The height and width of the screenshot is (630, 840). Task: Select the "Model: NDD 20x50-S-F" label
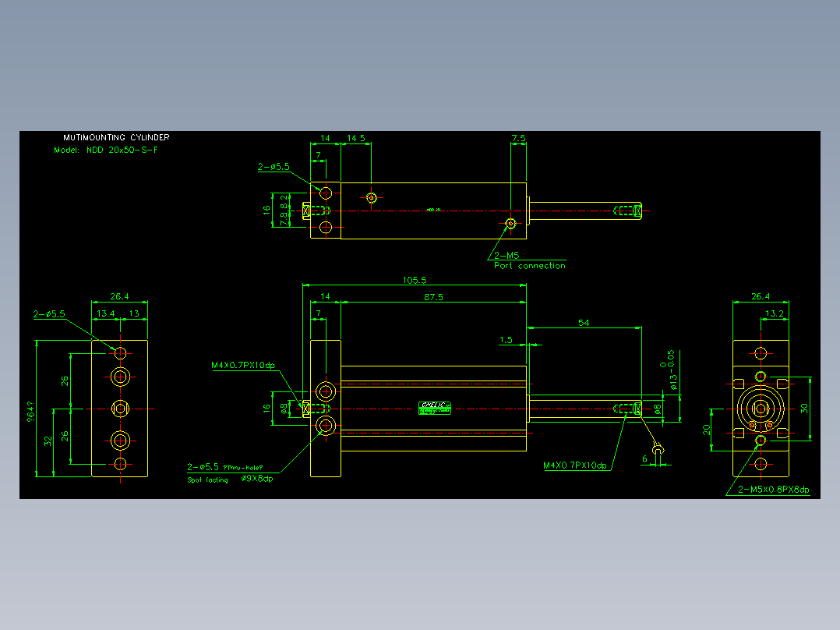106,150
